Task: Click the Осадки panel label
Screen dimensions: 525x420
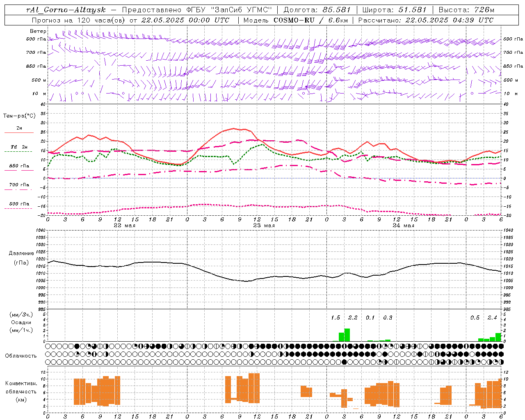Action: pyautogui.click(x=21, y=322)
